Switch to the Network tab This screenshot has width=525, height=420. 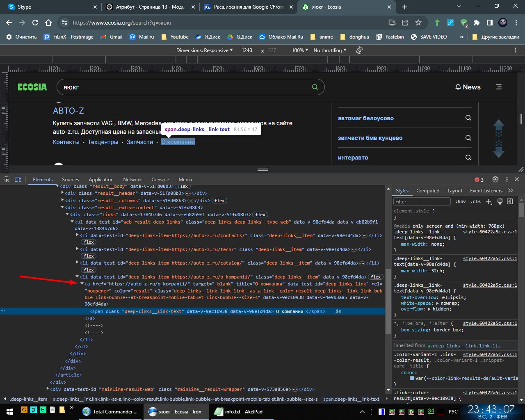click(132, 180)
